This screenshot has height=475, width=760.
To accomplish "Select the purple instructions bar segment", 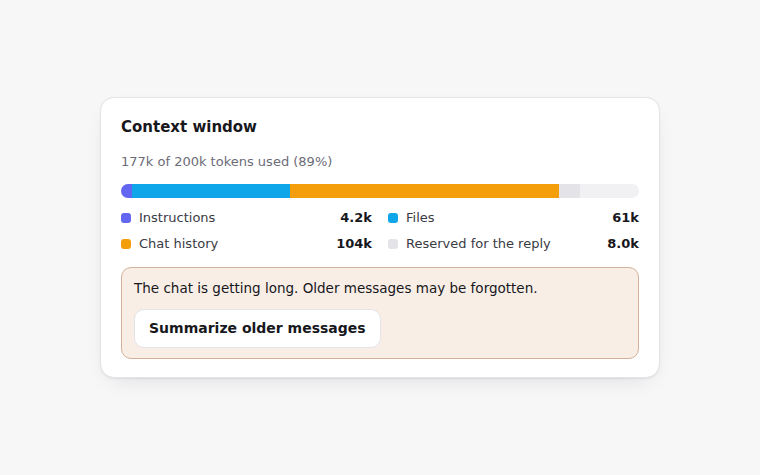I will (127, 191).
